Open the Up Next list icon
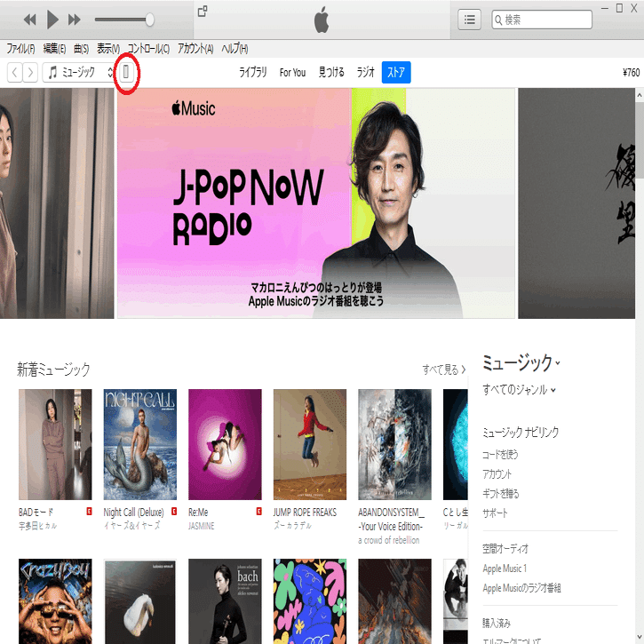 point(469,20)
